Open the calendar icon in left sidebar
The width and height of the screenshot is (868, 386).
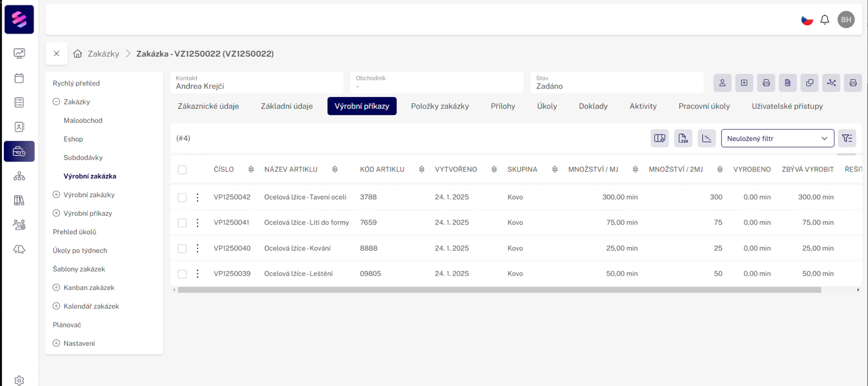pyautogui.click(x=19, y=78)
